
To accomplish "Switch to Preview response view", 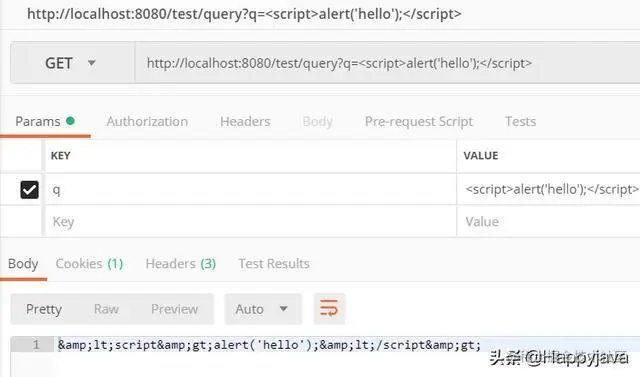I will pos(174,309).
